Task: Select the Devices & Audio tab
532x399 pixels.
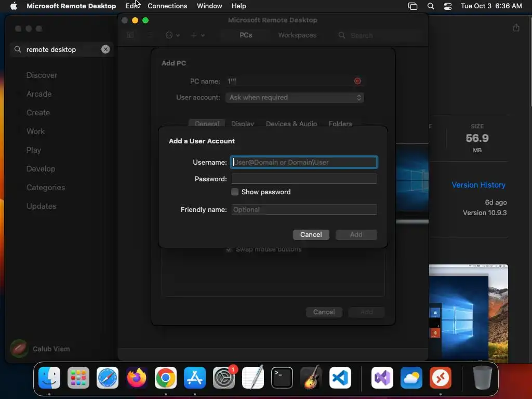Action: 291,124
